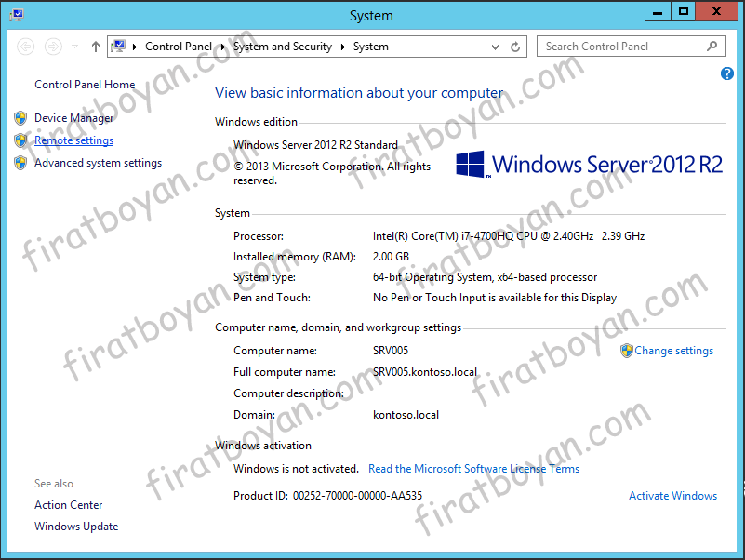Expand the arrow after Control Panel breadcrumb

tap(223, 47)
